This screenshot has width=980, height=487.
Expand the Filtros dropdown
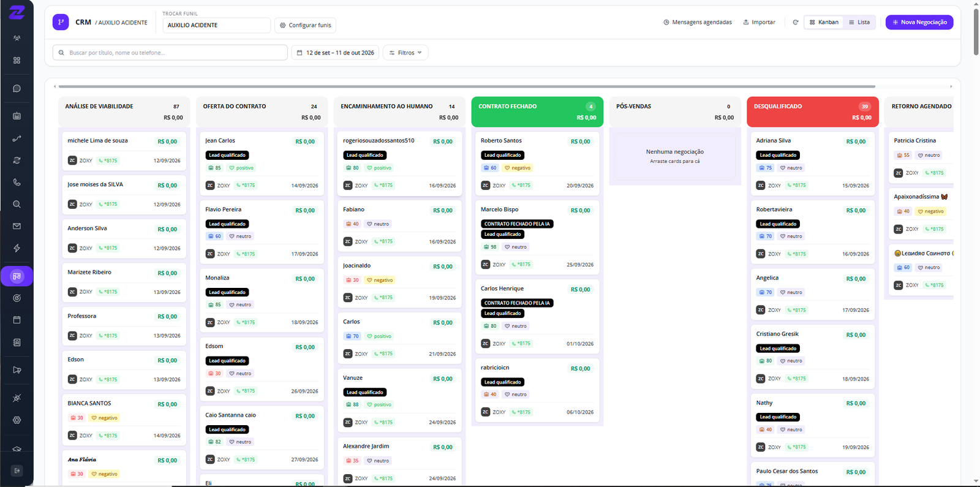(x=405, y=53)
